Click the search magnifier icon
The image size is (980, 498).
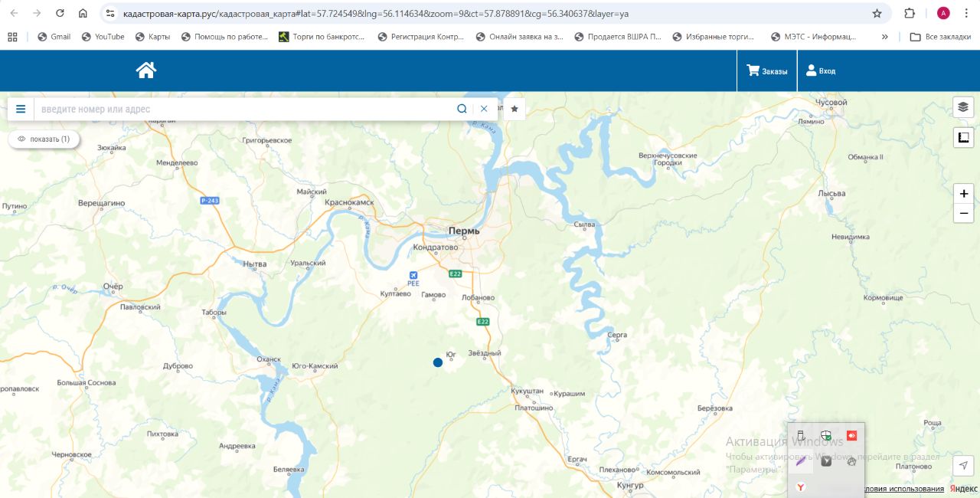coord(462,109)
